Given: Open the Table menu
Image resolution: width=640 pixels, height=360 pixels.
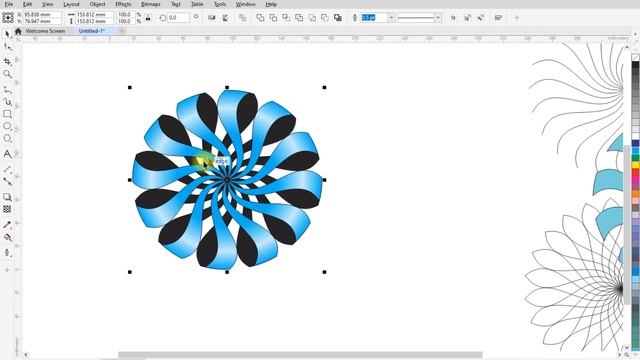Looking at the screenshot, I should pyautogui.click(x=197, y=4).
